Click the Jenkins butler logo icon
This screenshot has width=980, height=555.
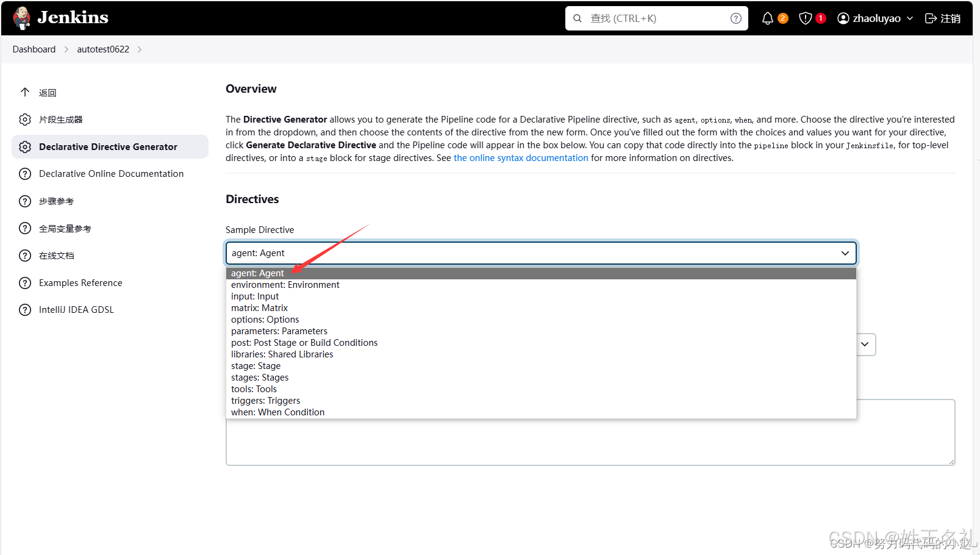(x=22, y=18)
